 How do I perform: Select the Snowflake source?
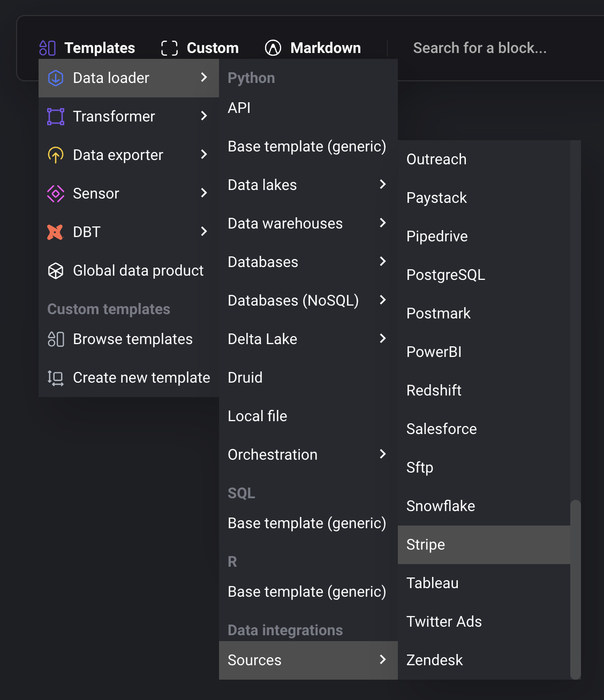484,506
